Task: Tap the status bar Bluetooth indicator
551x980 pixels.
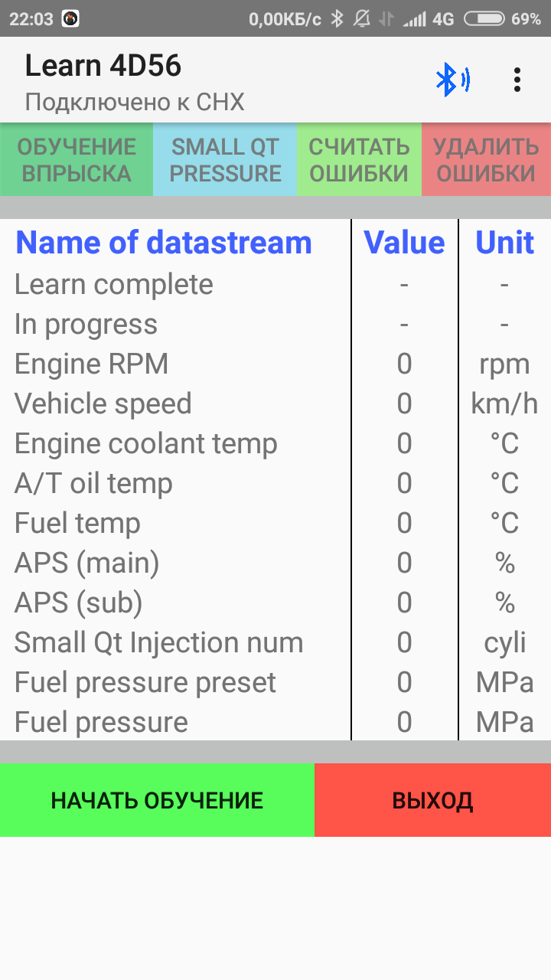Action: (x=337, y=19)
